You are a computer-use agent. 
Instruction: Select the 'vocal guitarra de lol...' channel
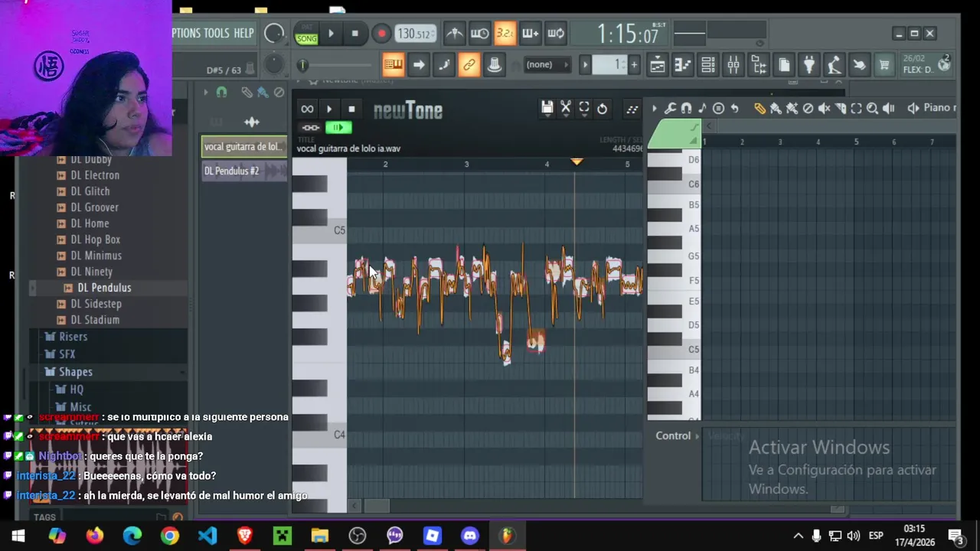click(244, 147)
